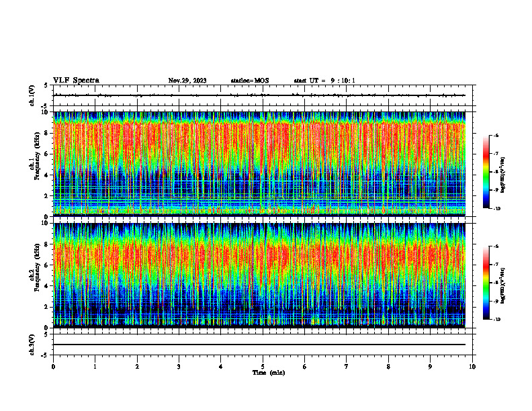Click the '8' kHz tick on ch.1 frequency axis

[46, 133]
